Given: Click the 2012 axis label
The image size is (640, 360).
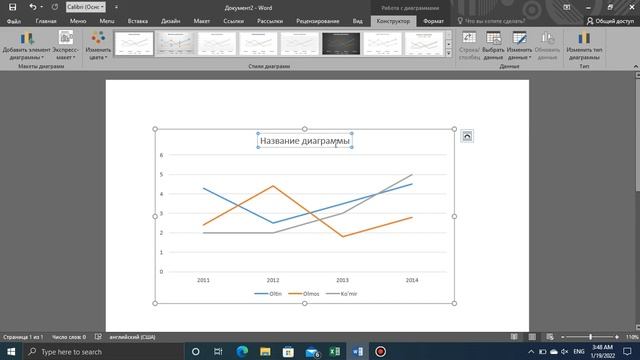Looking at the screenshot, I should pyautogui.click(x=273, y=280).
